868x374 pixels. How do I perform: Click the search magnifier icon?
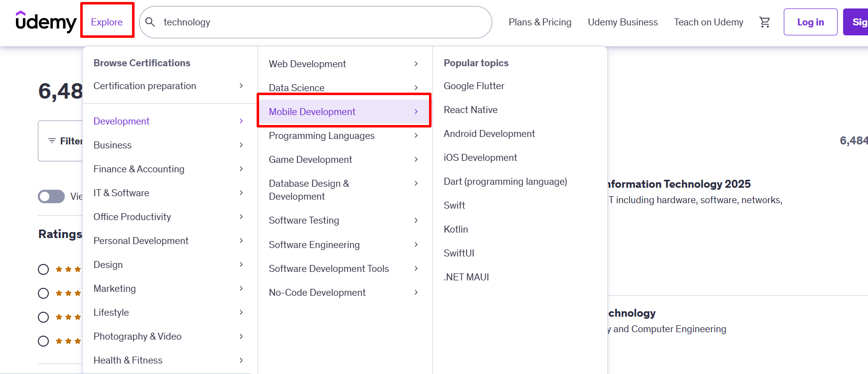point(150,22)
